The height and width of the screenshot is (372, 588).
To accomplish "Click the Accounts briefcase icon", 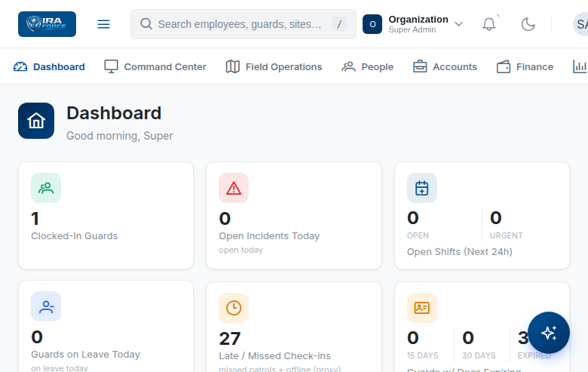I will pos(420,66).
